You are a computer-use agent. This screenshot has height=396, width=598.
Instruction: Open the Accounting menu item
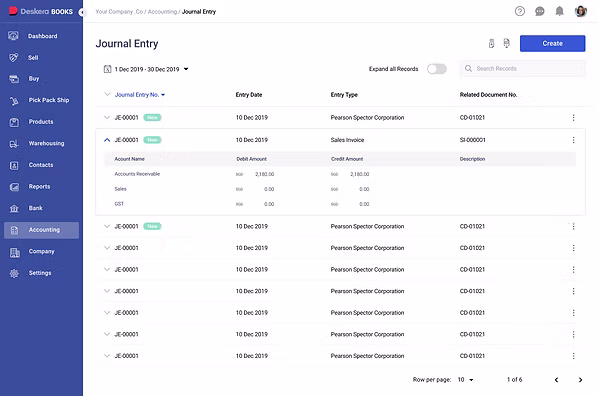tap(41, 230)
